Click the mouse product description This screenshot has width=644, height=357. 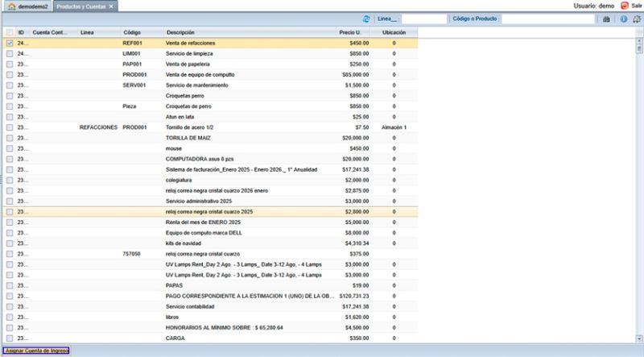[174, 148]
